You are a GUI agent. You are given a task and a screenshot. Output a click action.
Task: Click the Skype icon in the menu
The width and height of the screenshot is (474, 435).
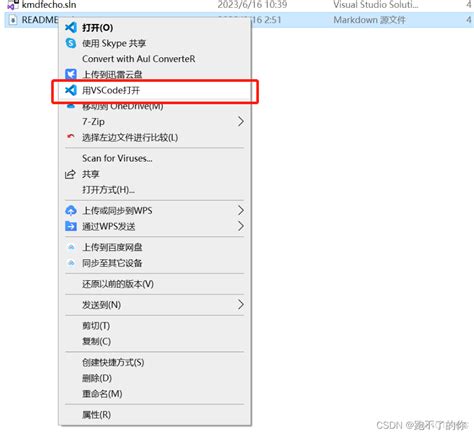click(71, 43)
